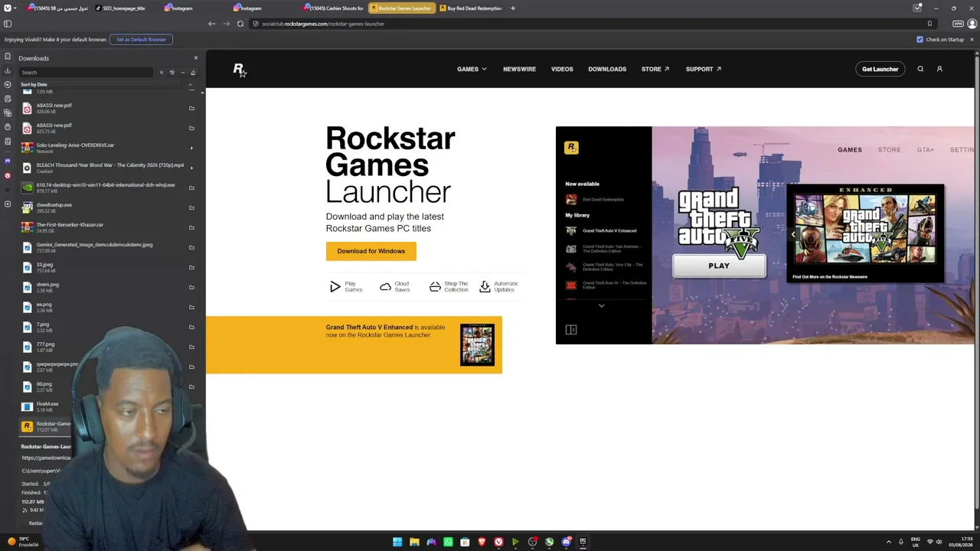
Task: Open the SUPPORT navigation link
Action: [704, 69]
